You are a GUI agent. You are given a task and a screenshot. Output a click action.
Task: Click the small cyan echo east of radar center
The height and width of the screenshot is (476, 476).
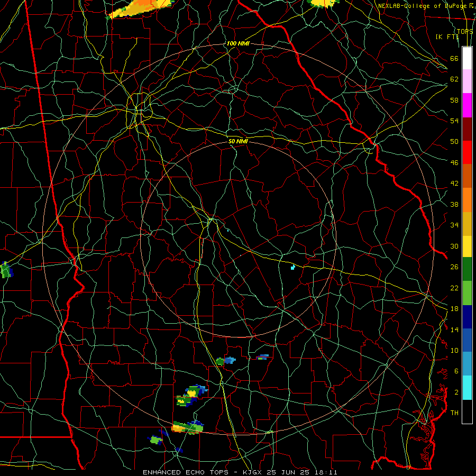pyautogui.click(x=293, y=267)
